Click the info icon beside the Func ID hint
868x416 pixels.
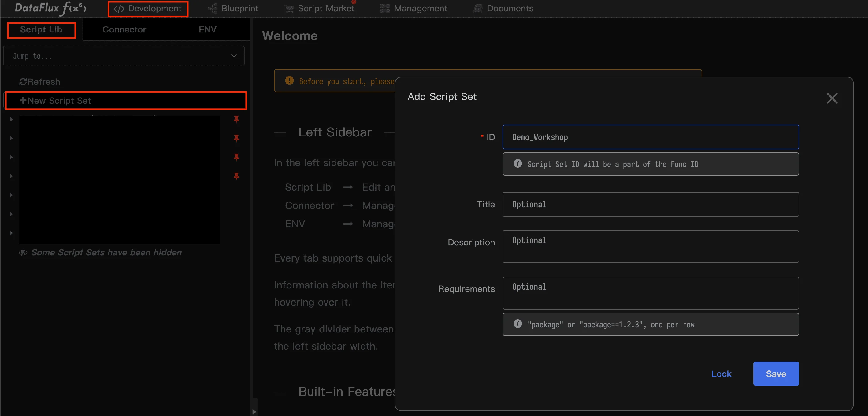(517, 164)
